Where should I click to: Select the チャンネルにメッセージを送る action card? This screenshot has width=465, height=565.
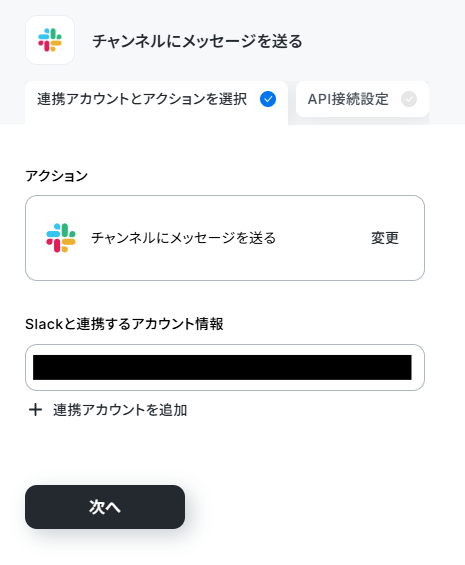pyautogui.click(x=225, y=238)
